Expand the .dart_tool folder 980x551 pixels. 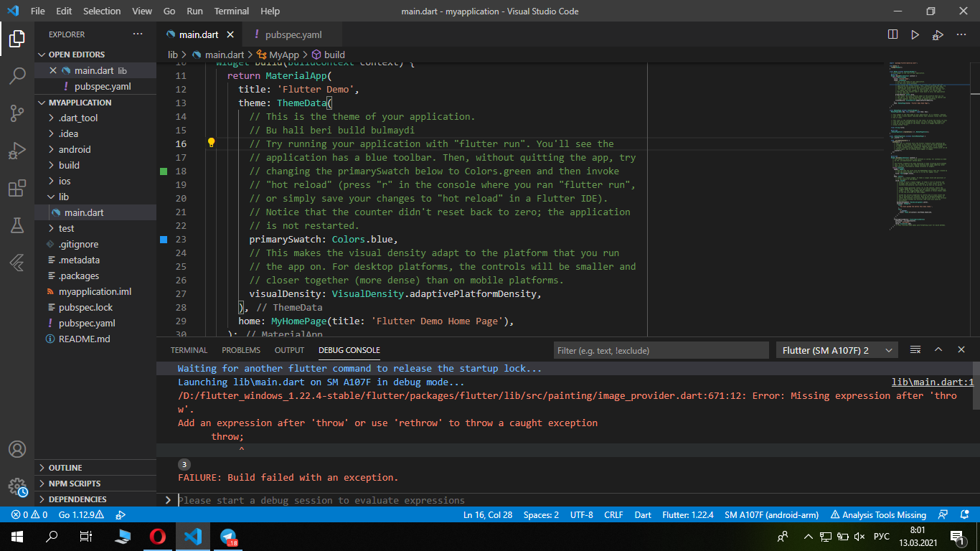pos(95,118)
